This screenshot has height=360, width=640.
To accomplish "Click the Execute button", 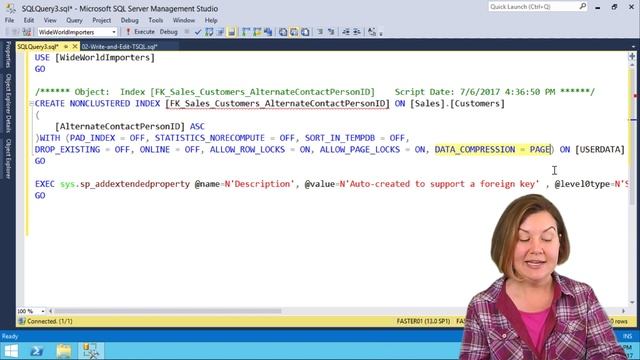I will point(140,32).
